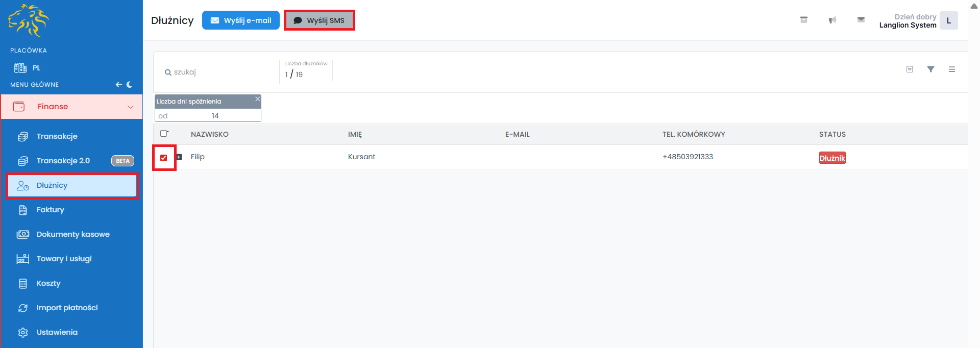Open the list options hamburger icon
Viewport: 980px width, 348px height.
[951, 69]
